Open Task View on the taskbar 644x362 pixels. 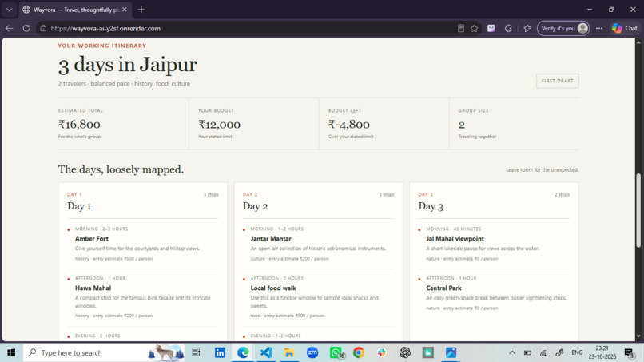point(196,352)
